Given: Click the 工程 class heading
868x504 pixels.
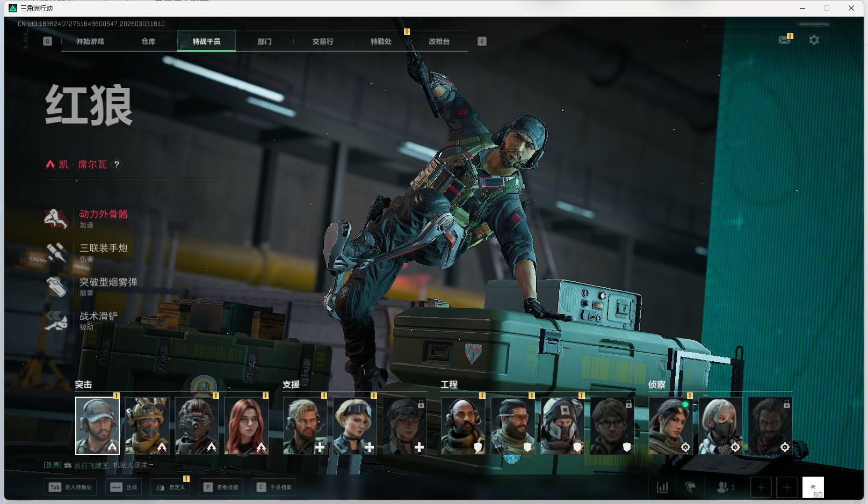Looking at the screenshot, I should (449, 385).
